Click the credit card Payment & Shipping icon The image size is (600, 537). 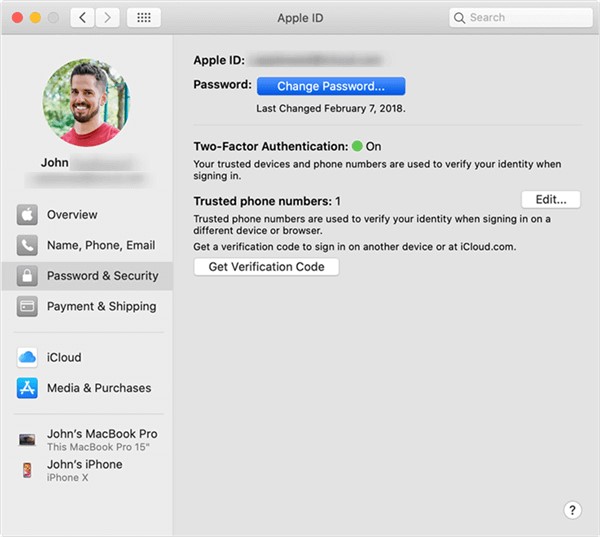[x=27, y=307]
